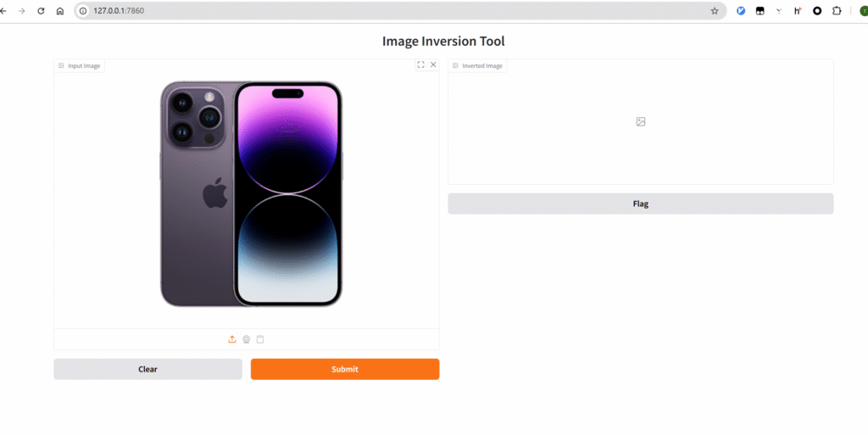Open the browser profile avatar
The width and height of the screenshot is (868, 436).
pos(860,11)
